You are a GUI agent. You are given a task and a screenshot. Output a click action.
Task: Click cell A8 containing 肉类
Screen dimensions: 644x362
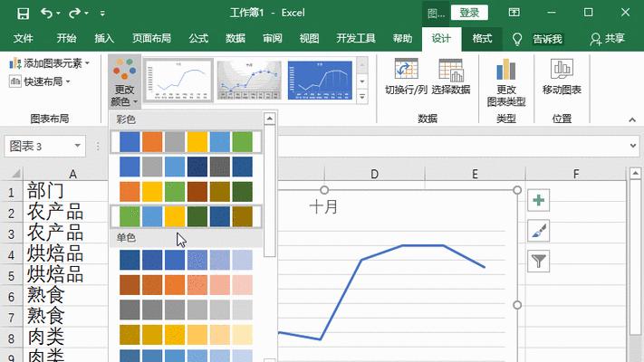point(65,338)
